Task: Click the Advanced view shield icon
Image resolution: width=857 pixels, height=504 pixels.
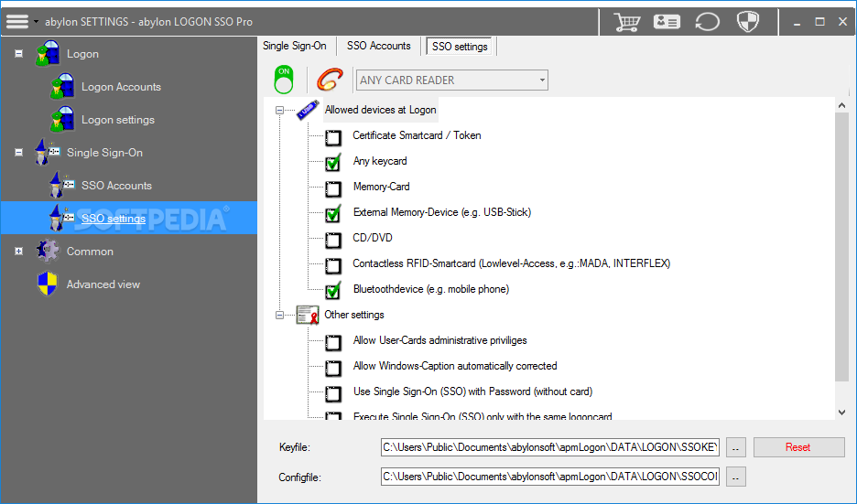Action: [48, 284]
